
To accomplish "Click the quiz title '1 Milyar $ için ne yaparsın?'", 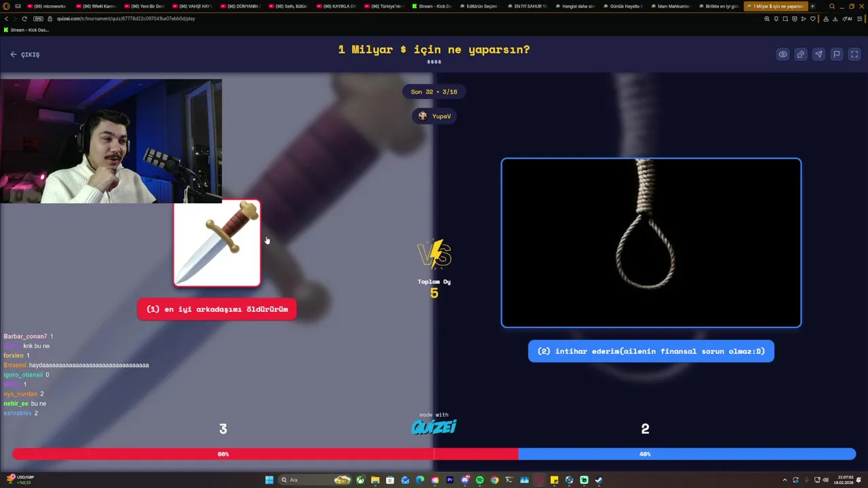I will pyautogui.click(x=434, y=49).
